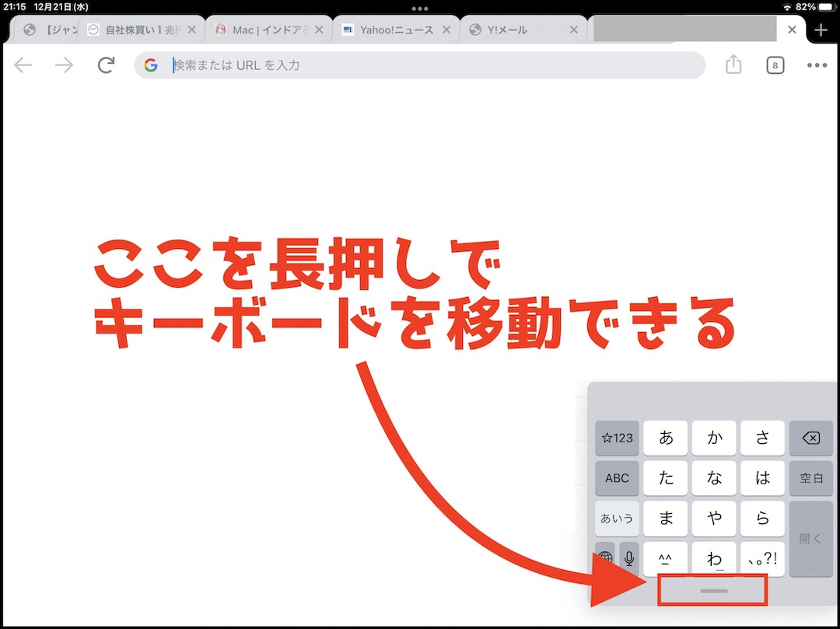Tap the わ key
Viewport: 840px width, 629px height.
[x=714, y=558]
